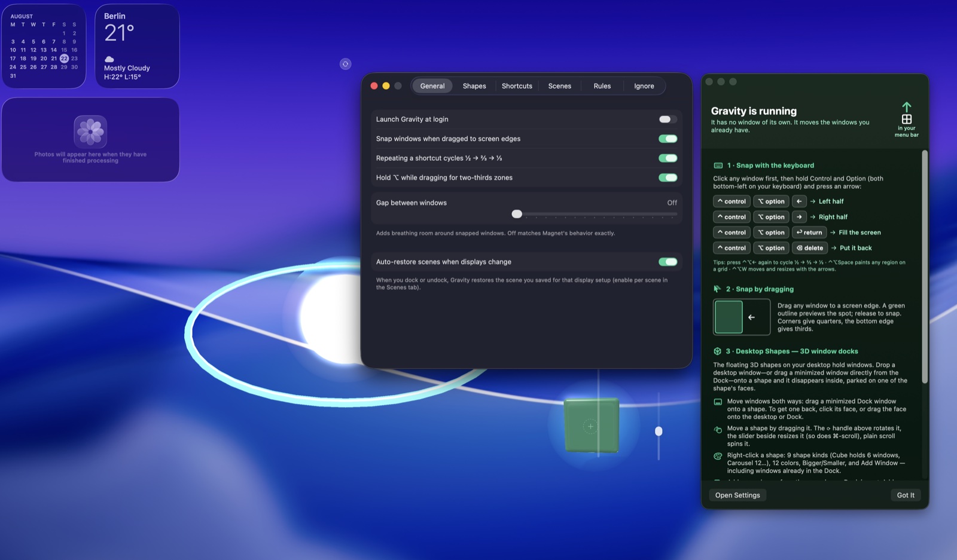Click the resize slider knob beside the green cube
The width and height of the screenshot is (957, 560).
(x=659, y=432)
